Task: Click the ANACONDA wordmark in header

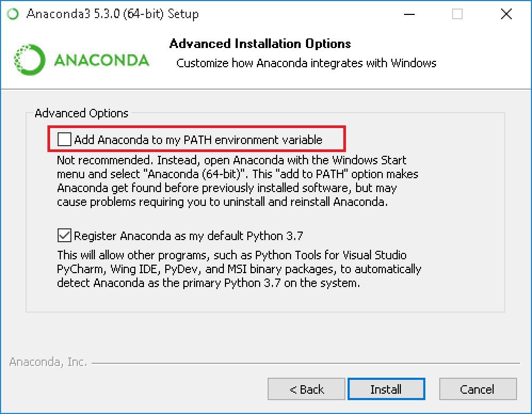Action: click(101, 60)
